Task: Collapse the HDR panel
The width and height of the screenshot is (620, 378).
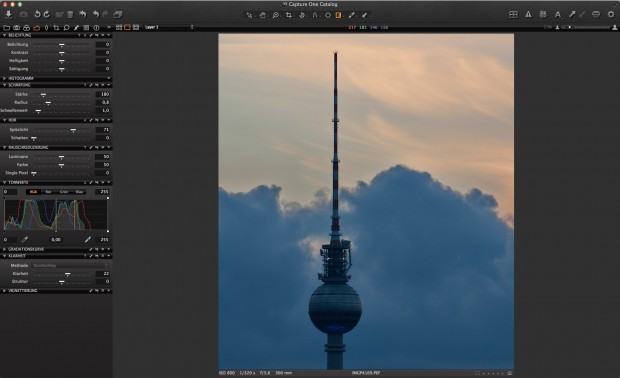Action: pyautogui.click(x=4, y=120)
